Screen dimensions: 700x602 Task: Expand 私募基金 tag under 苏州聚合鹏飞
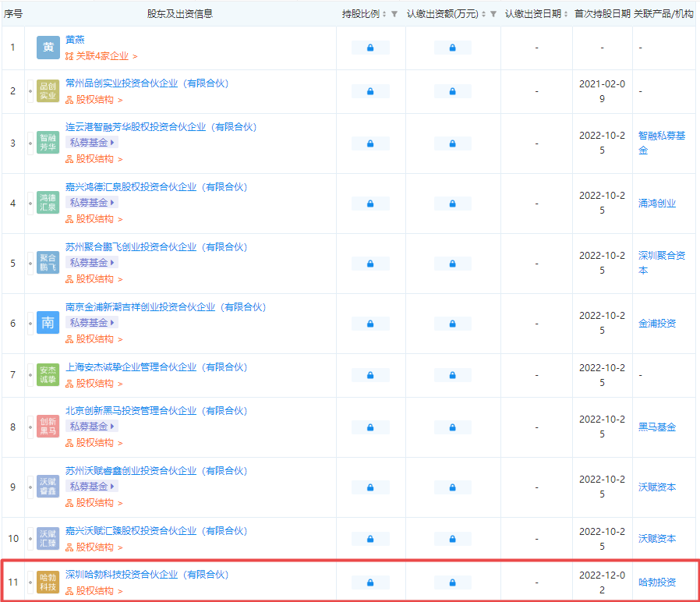[x=92, y=263]
